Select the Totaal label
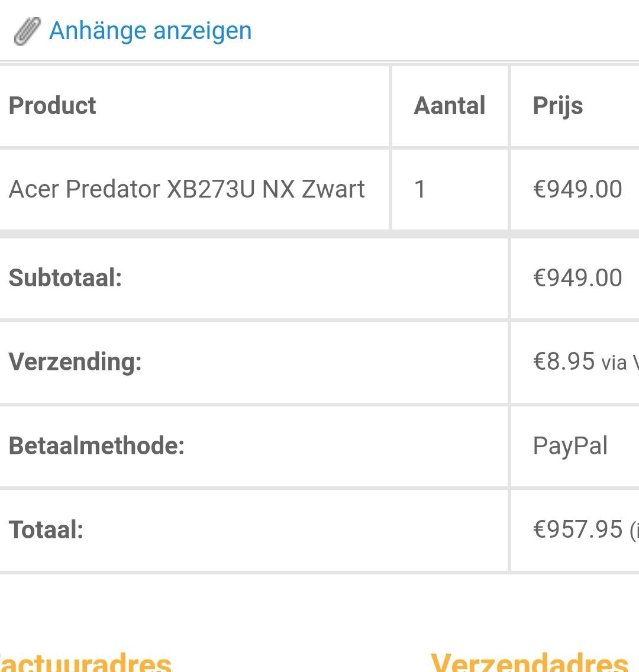Viewport: 639px width, 672px height. (x=46, y=529)
